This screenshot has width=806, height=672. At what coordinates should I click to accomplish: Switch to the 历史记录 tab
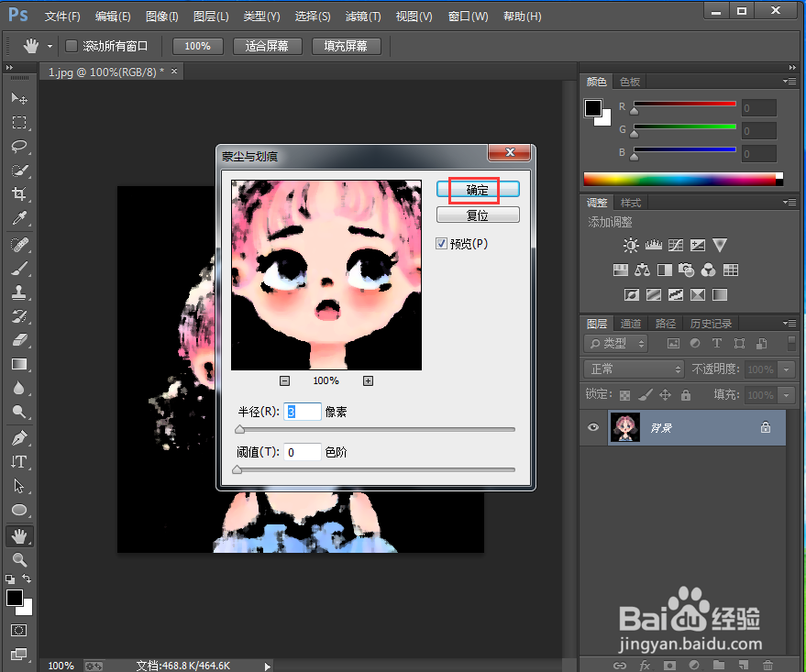pyautogui.click(x=711, y=323)
